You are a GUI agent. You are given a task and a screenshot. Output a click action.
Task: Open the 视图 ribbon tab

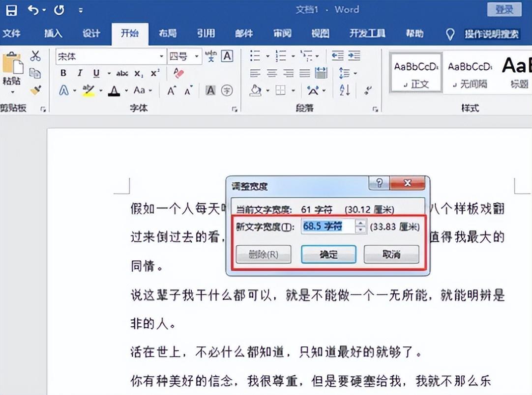click(320, 33)
